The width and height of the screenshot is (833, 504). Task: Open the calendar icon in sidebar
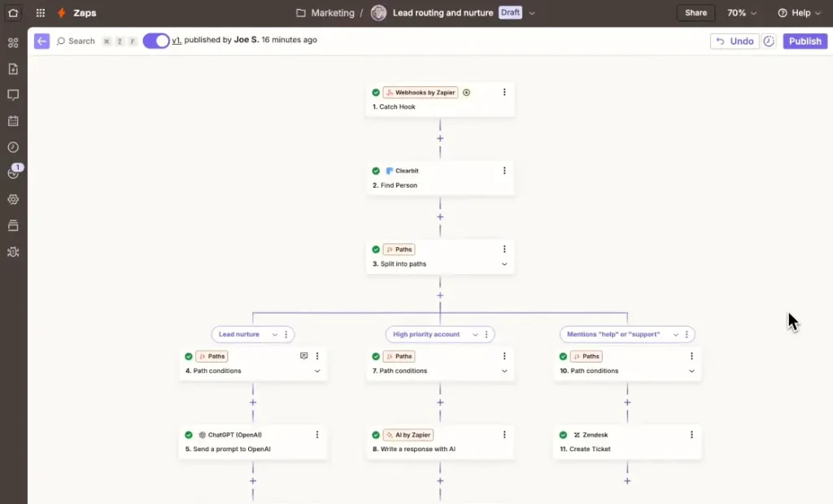tap(13, 121)
